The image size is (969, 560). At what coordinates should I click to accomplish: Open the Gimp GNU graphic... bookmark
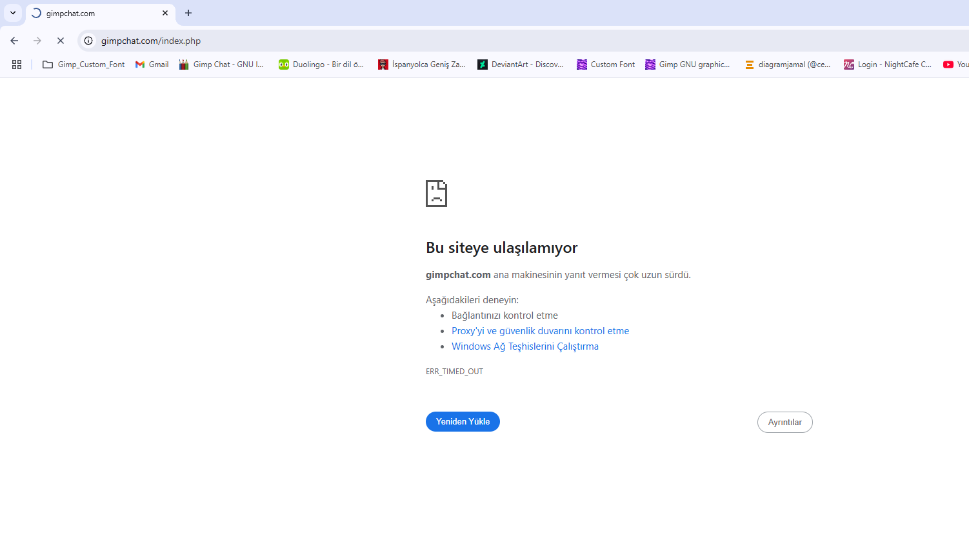click(x=688, y=65)
